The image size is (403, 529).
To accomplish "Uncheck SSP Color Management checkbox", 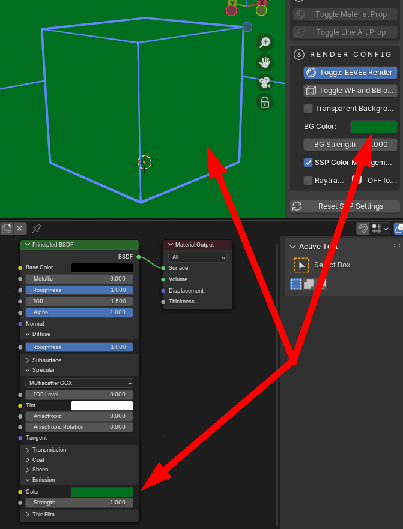I will (308, 162).
